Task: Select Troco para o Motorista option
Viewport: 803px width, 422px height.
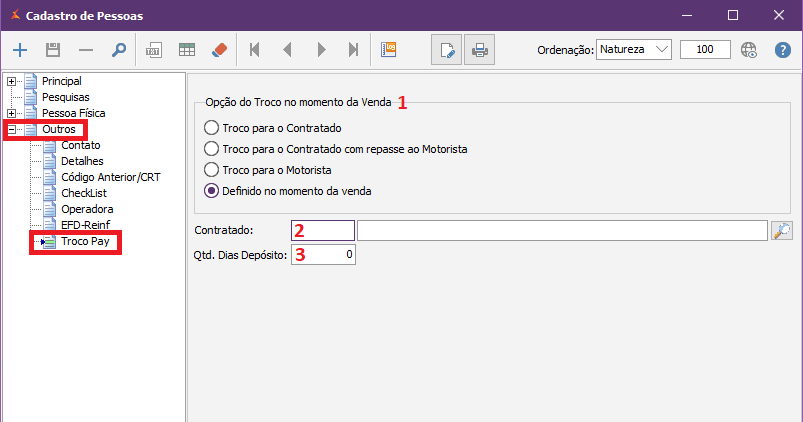Action: pyautogui.click(x=210, y=170)
